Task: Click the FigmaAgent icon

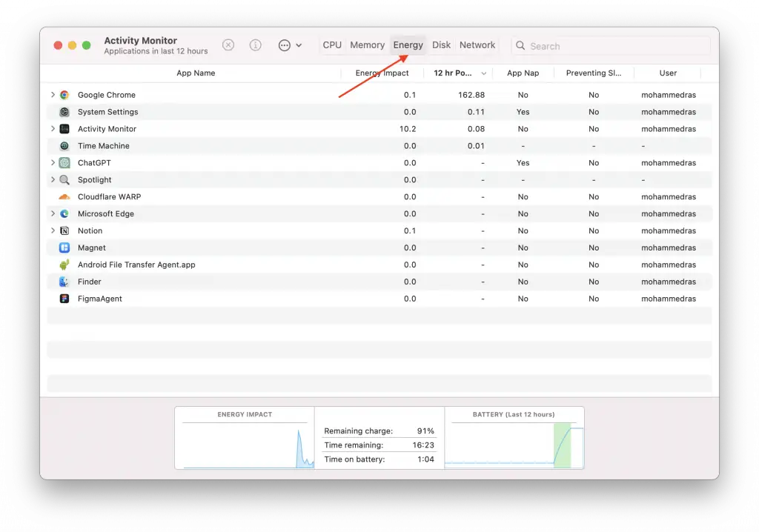Action: (x=64, y=299)
